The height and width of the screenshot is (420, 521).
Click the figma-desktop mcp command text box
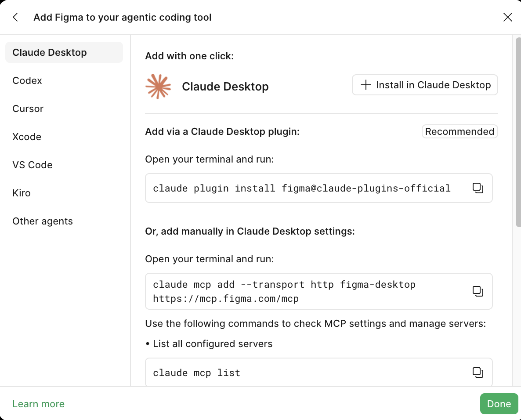point(318,291)
